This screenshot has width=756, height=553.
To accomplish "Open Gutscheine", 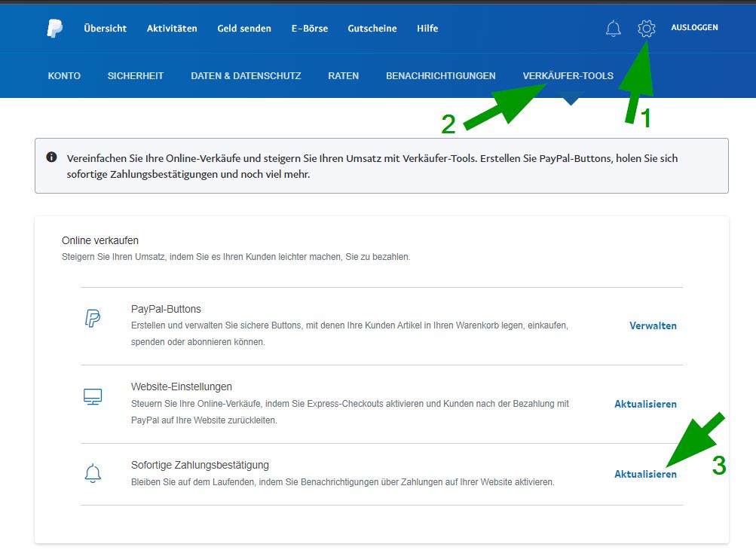I will coord(372,29).
